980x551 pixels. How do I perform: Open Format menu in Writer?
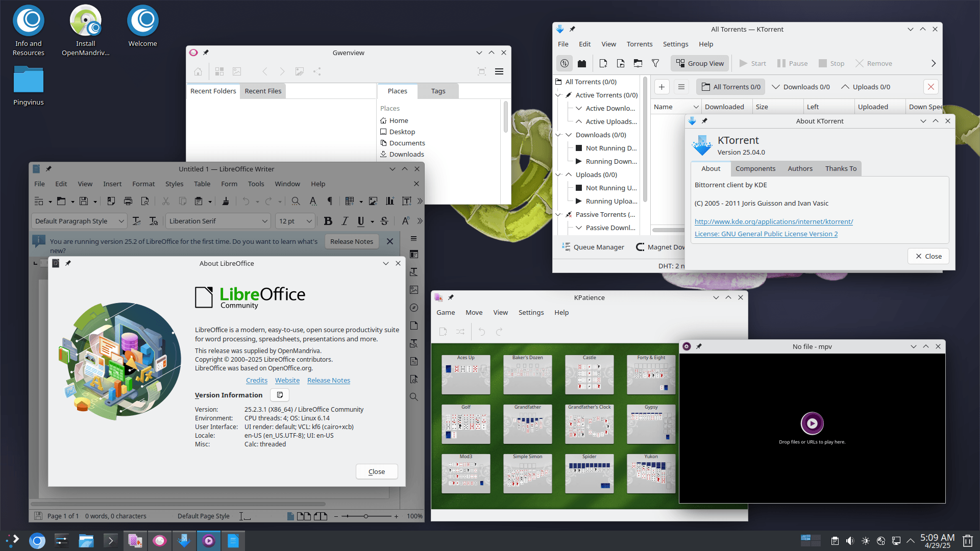click(x=143, y=184)
